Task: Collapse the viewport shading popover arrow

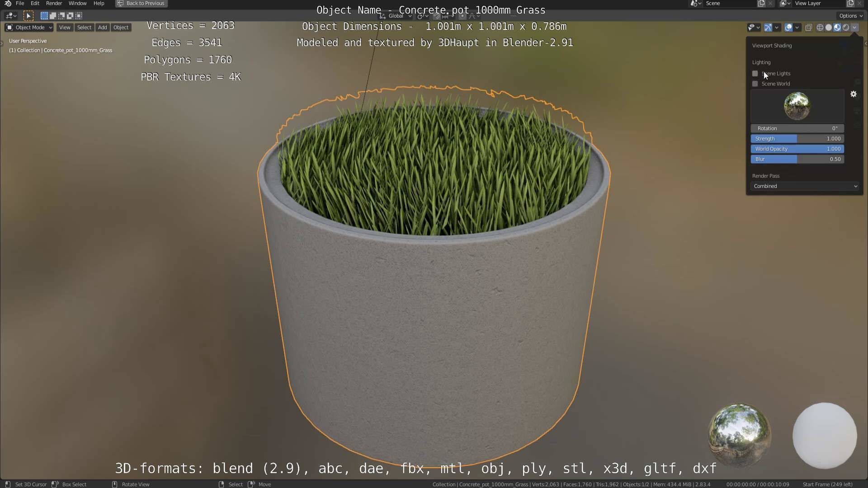Action: 854,28
